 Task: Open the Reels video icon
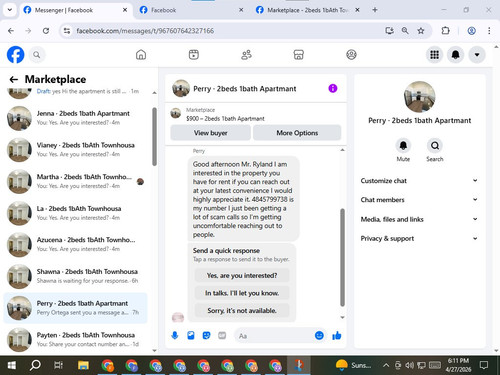(x=194, y=55)
